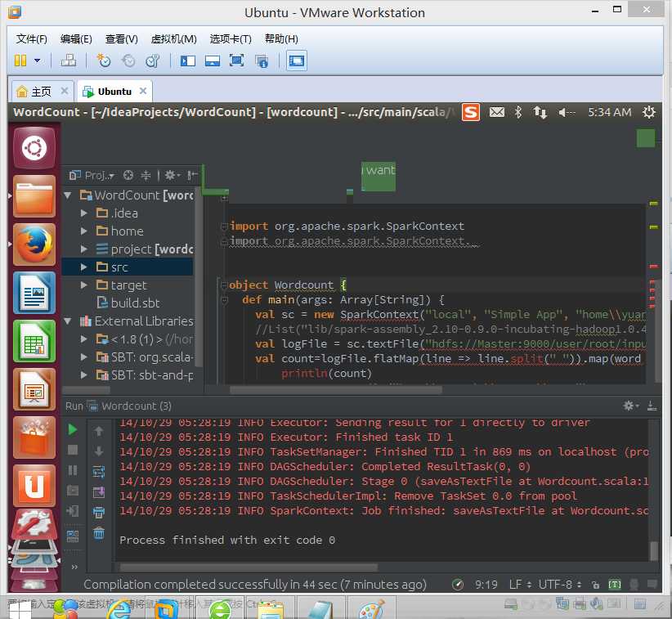672x619 pixels.
Task: Open 编辑(E) menu in VMware
Action: [76, 39]
